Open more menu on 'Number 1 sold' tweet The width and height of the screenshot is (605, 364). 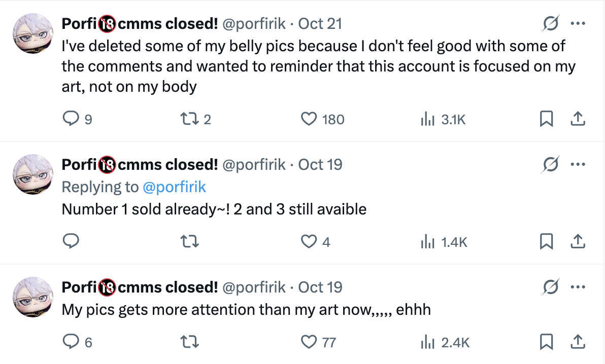coord(578,164)
